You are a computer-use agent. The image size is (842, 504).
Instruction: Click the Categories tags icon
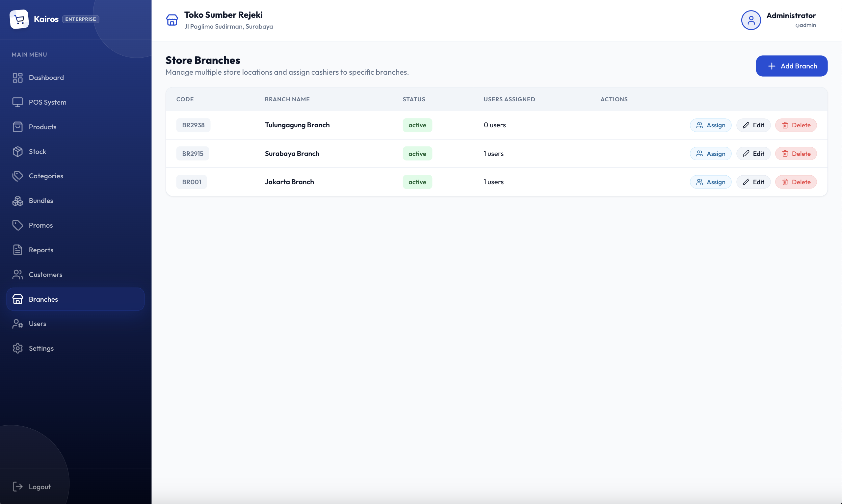17,176
